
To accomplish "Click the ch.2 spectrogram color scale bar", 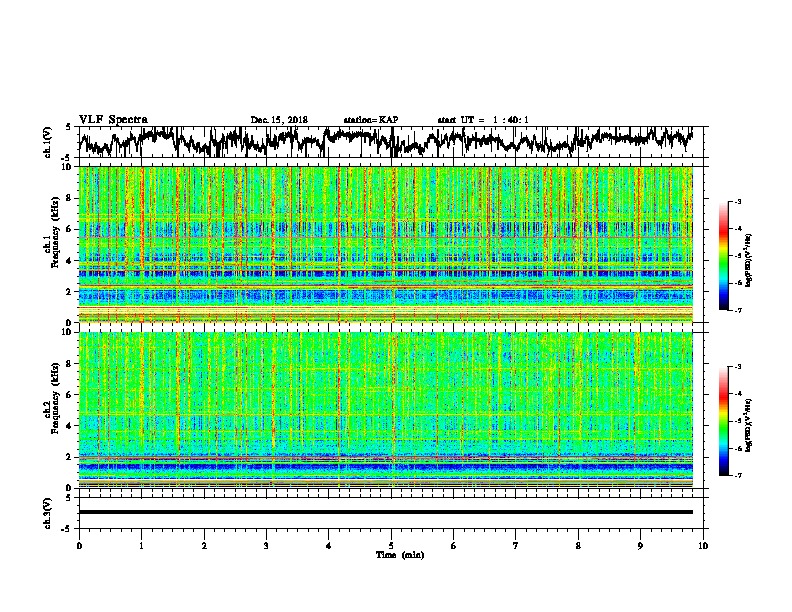I will 723,421.
